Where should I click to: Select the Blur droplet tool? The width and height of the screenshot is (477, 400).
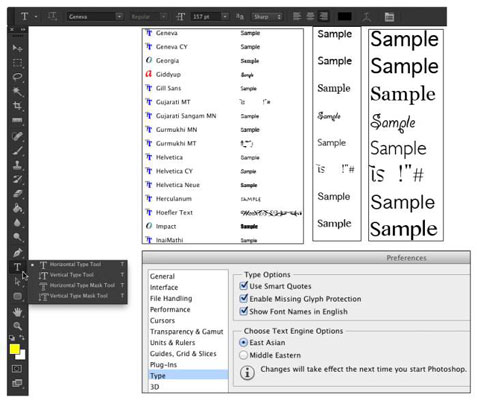click(17, 223)
